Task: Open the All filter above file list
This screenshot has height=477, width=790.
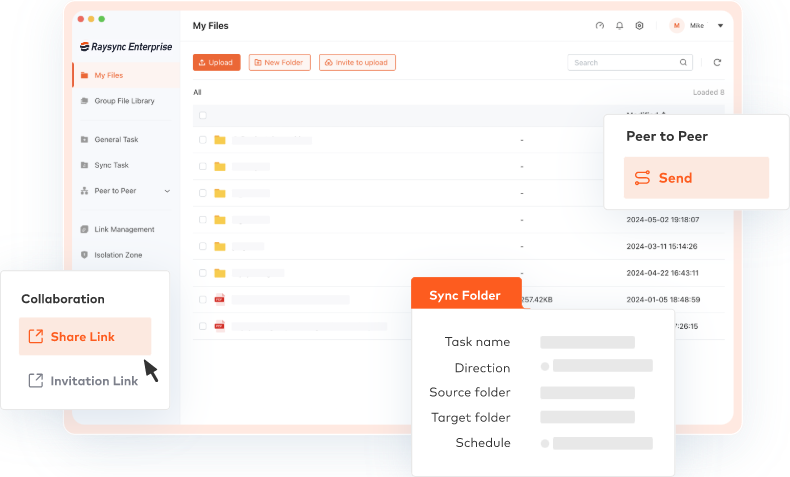Action: point(197,92)
